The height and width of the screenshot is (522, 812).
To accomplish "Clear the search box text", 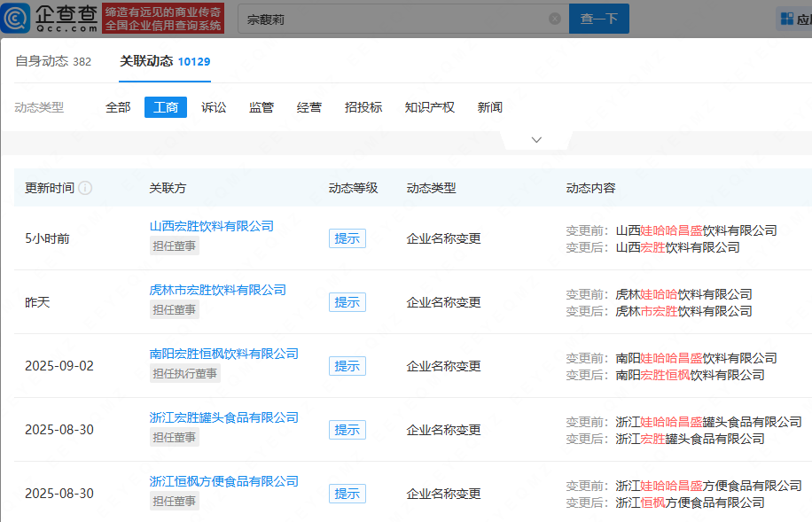I will (x=555, y=19).
